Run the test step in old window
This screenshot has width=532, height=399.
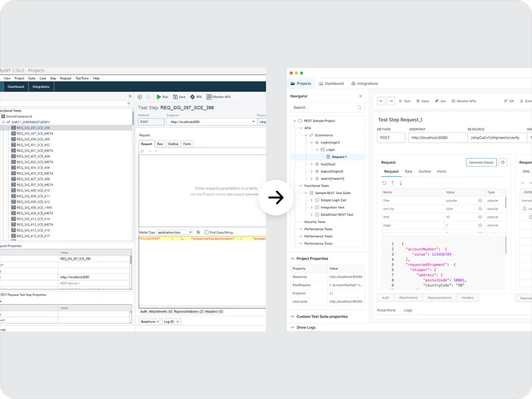(162, 97)
